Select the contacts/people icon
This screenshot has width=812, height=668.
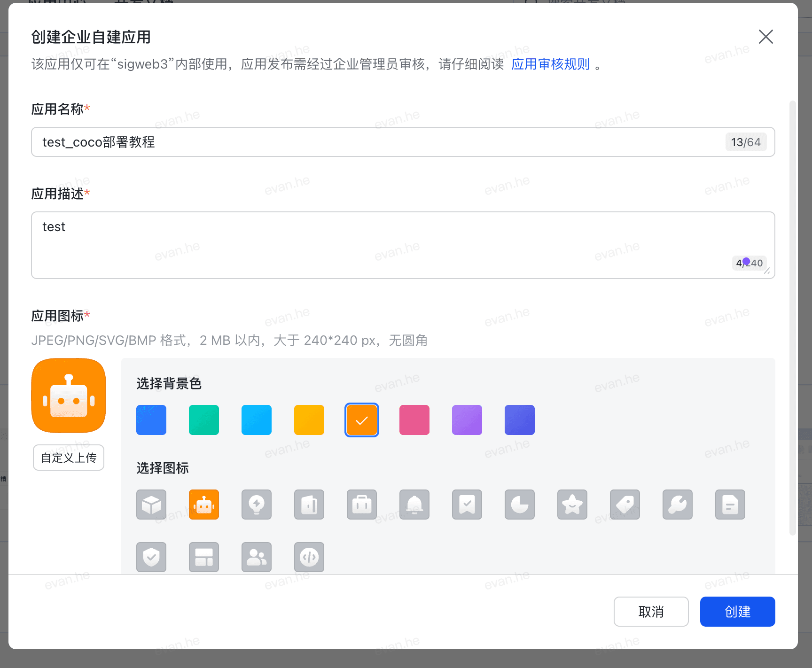(x=257, y=557)
